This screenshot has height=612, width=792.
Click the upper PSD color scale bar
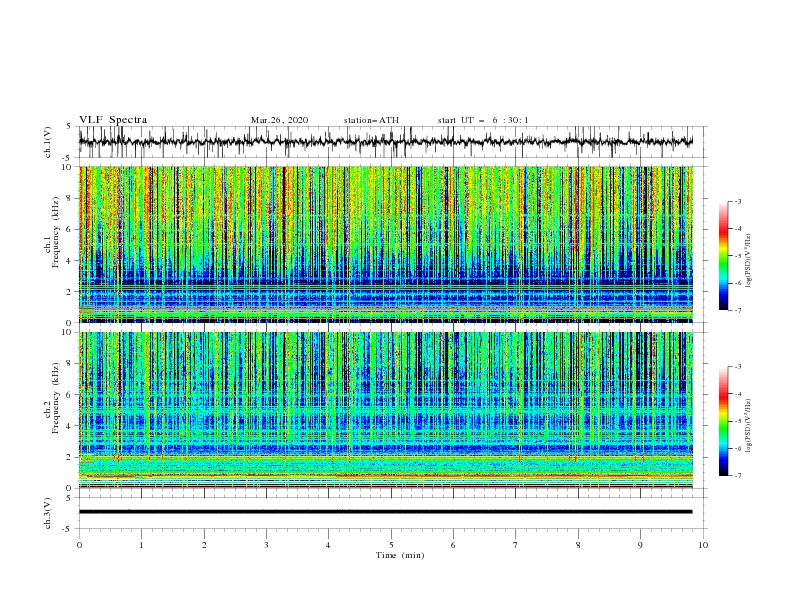[x=723, y=256]
